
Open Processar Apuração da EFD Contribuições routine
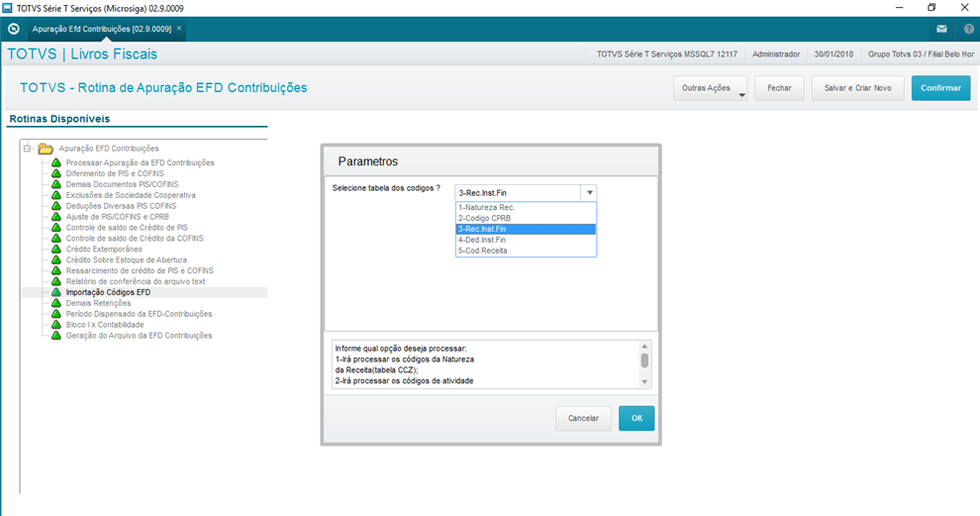(x=140, y=162)
